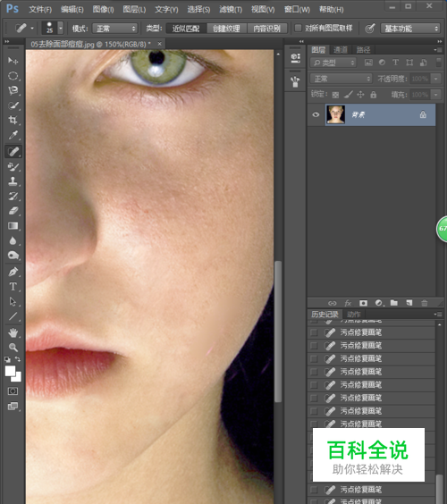Select the Polygonal Lasso tool
This screenshot has width=447, height=504.
(x=13, y=90)
